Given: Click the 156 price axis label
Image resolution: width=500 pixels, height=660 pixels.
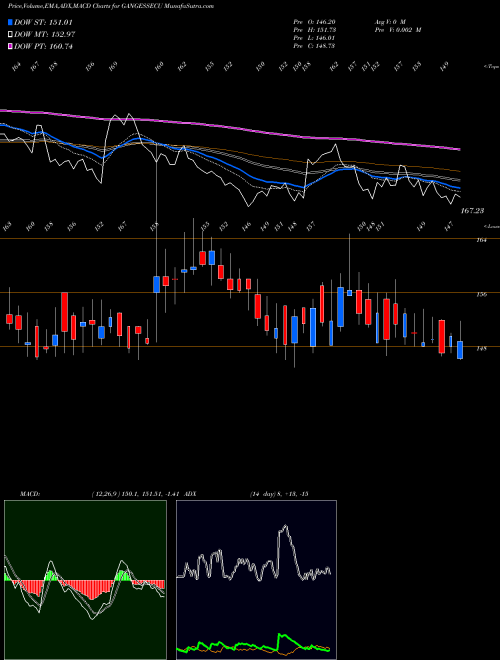Looking at the screenshot, I should (x=482, y=294).
